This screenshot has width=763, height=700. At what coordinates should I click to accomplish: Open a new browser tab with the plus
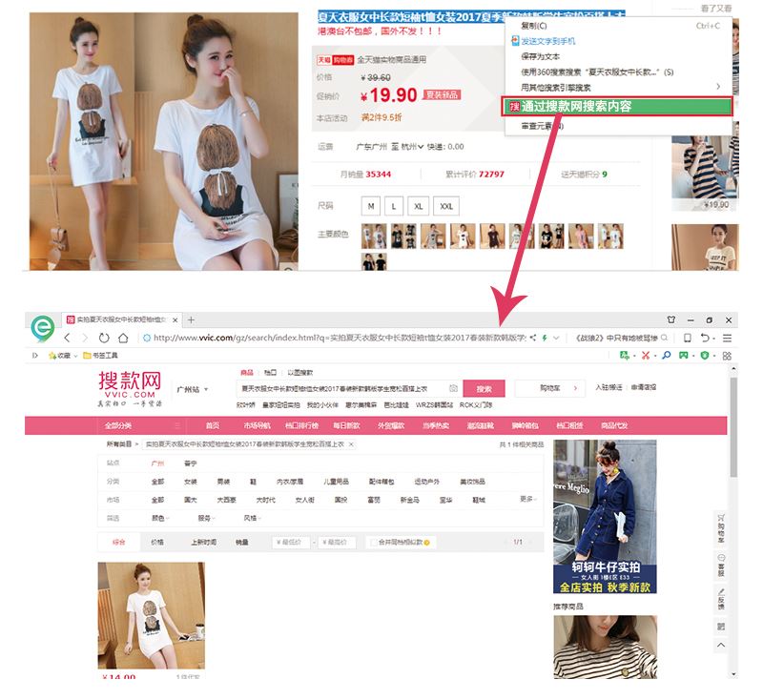pyautogui.click(x=192, y=319)
